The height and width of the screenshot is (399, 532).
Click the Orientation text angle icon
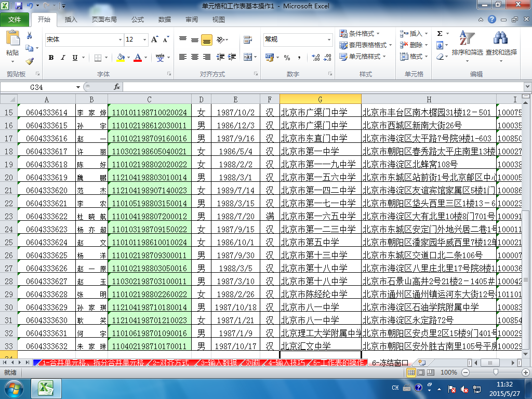click(x=220, y=39)
